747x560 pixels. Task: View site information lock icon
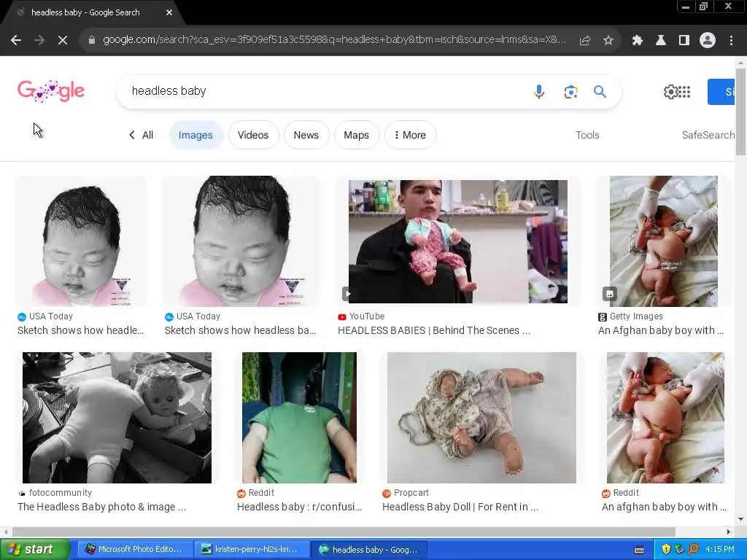(92, 41)
